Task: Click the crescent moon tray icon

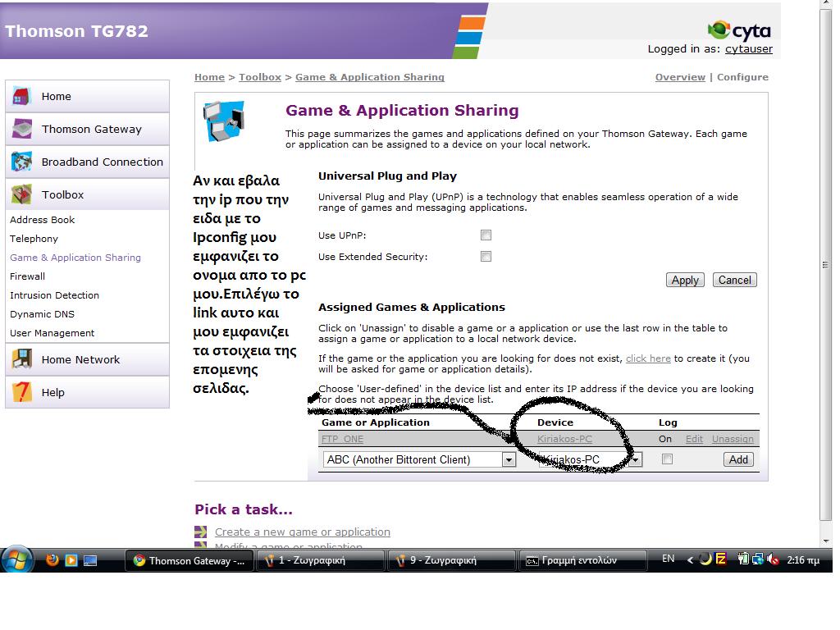Action: (x=705, y=559)
